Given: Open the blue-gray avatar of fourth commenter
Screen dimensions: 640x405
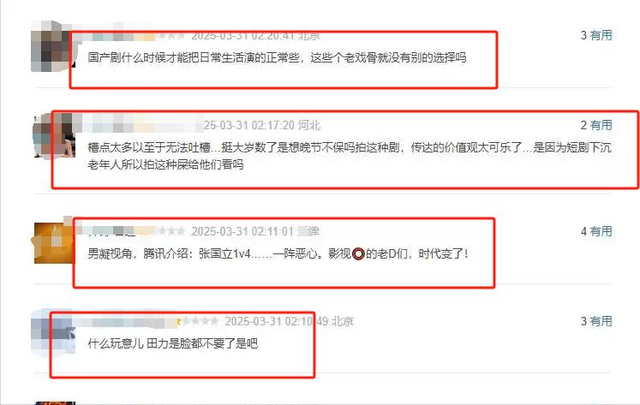Looking at the screenshot, I should 53,333.
